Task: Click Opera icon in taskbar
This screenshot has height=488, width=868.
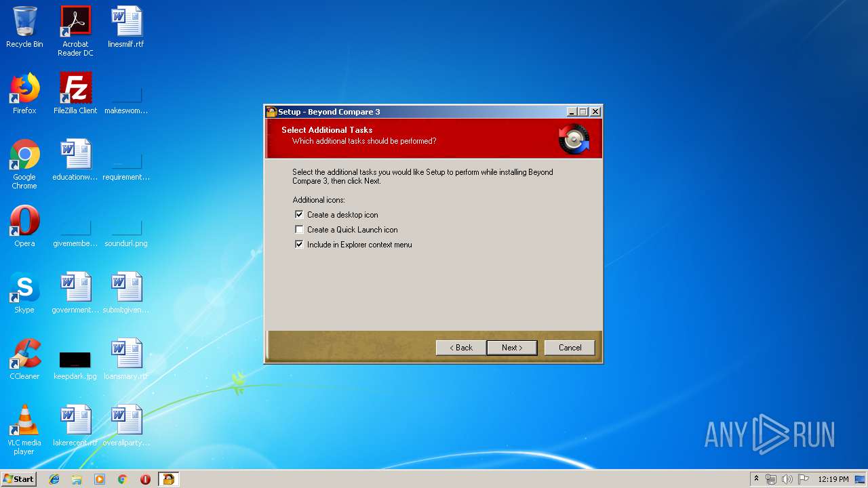Action: (x=145, y=479)
